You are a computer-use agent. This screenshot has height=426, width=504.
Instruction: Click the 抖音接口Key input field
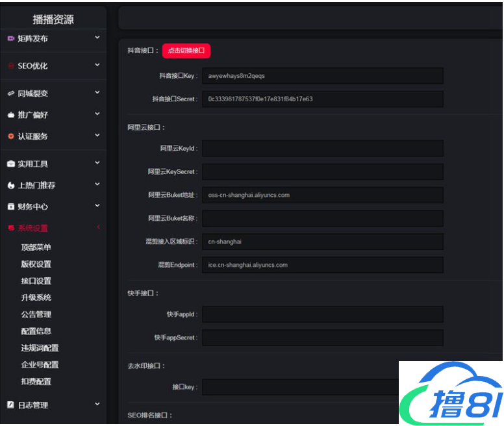click(x=322, y=76)
